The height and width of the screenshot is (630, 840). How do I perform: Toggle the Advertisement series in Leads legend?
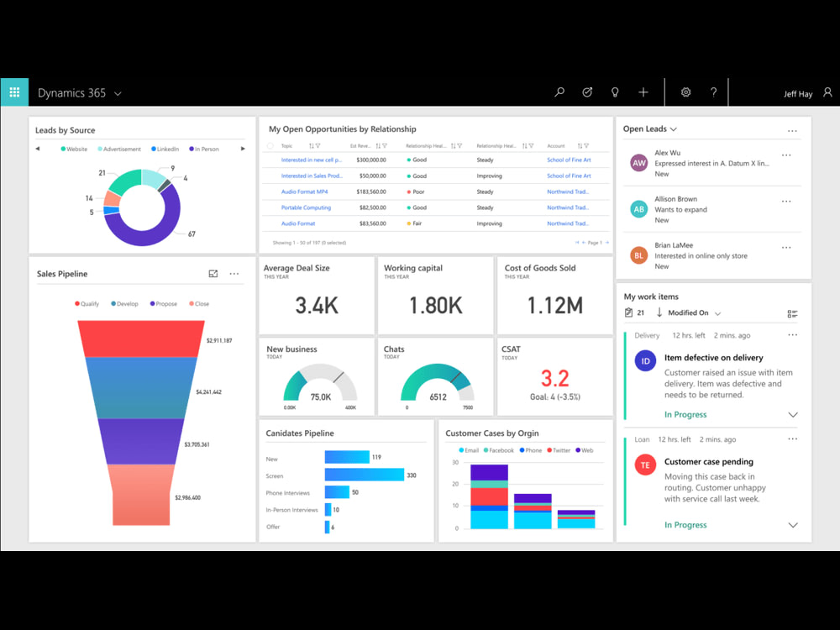point(119,149)
